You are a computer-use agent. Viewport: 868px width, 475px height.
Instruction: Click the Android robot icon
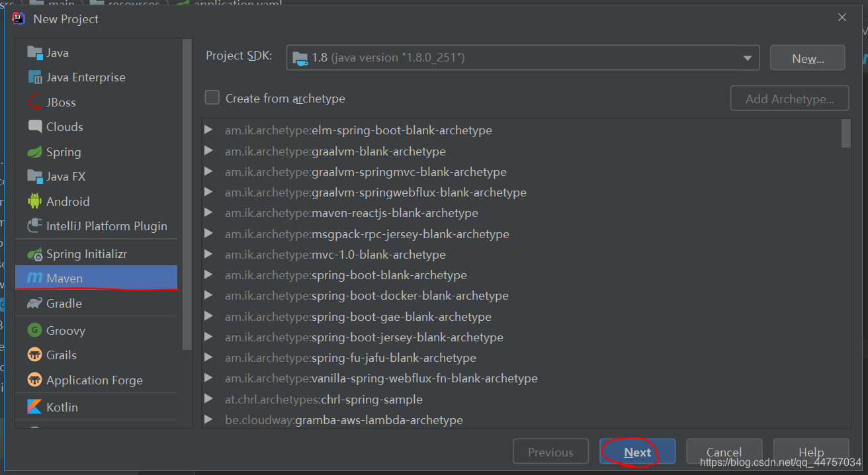point(34,201)
